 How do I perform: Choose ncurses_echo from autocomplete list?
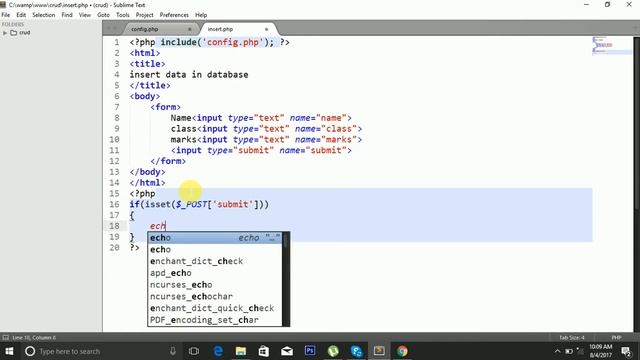click(x=215, y=284)
